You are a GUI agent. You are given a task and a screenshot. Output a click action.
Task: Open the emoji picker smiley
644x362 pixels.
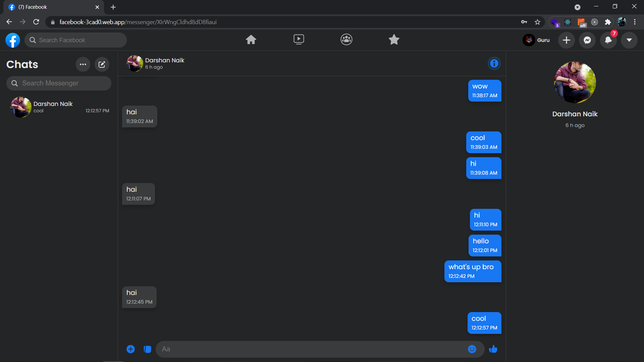point(472,349)
